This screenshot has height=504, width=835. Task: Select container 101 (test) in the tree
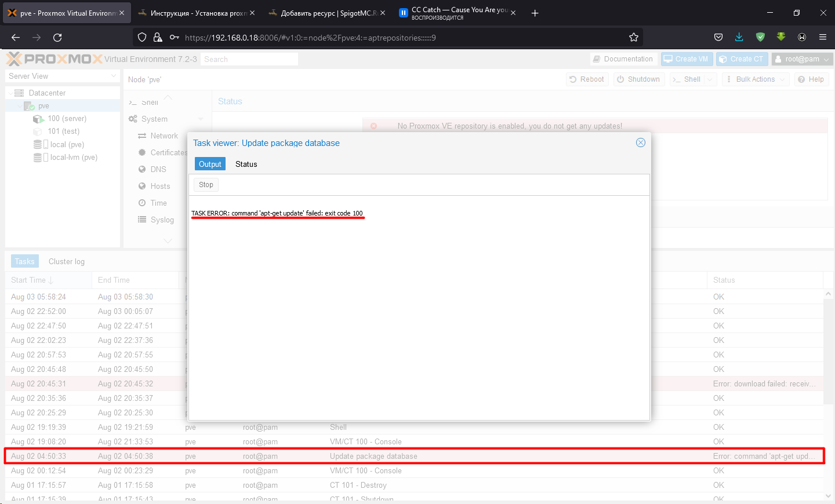point(63,132)
